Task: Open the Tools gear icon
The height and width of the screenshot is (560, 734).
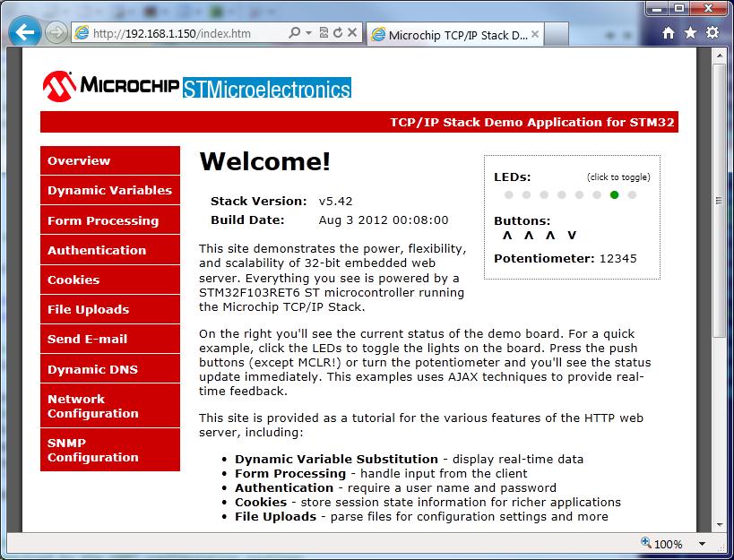Action: click(712, 33)
